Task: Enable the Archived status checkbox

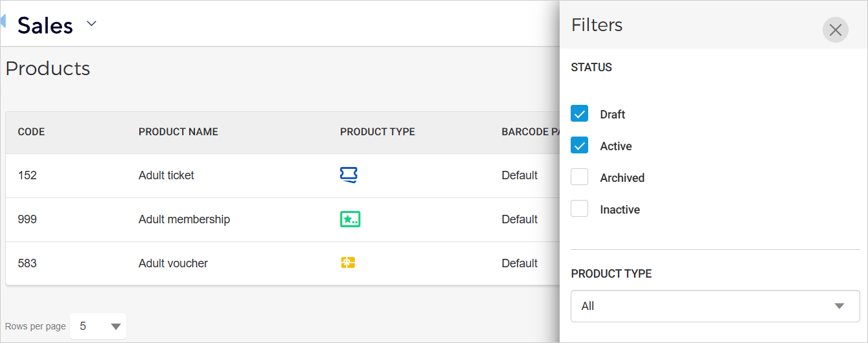Action: point(579,177)
